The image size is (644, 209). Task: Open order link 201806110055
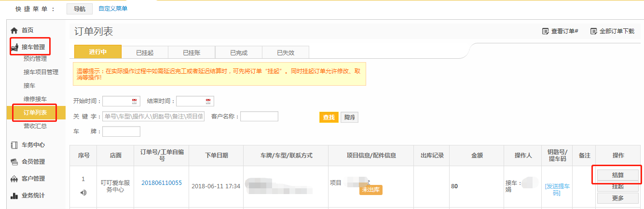tap(161, 183)
